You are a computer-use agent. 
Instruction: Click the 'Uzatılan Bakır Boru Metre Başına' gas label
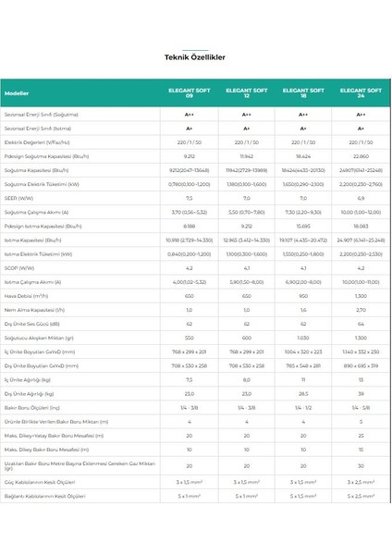(80, 466)
